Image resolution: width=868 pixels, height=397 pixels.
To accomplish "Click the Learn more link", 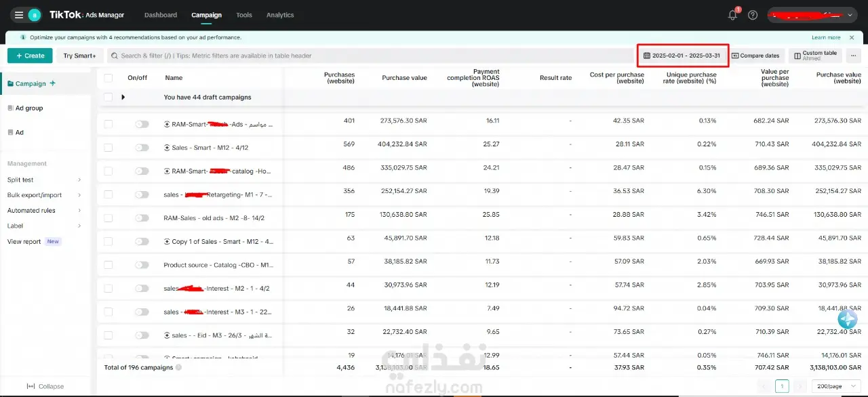I will coord(826,37).
